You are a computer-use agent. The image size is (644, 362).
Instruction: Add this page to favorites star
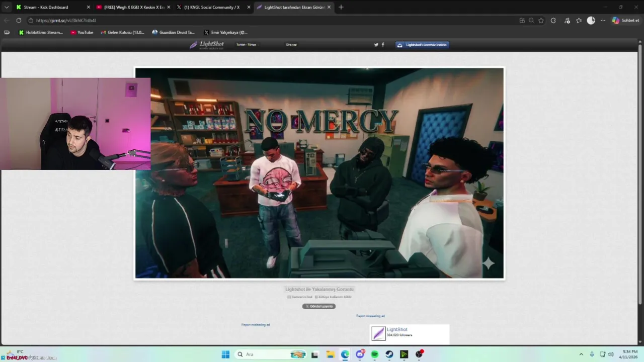(x=541, y=20)
